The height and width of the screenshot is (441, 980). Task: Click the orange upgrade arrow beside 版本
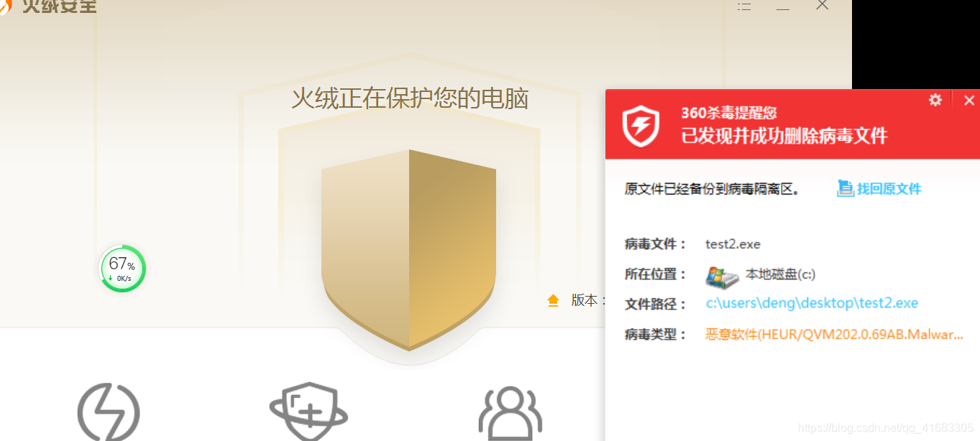coord(553,300)
